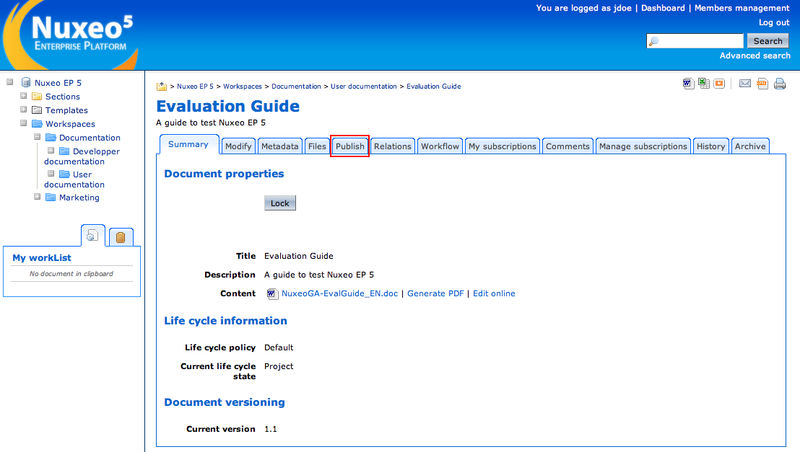This screenshot has height=452, width=800.
Task: Expand the Marketing tree node
Action: point(37,196)
